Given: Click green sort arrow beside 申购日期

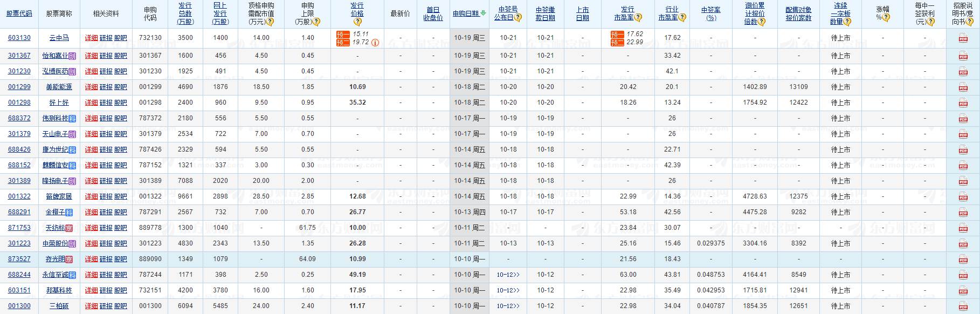Looking at the screenshot, I should [484, 13].
